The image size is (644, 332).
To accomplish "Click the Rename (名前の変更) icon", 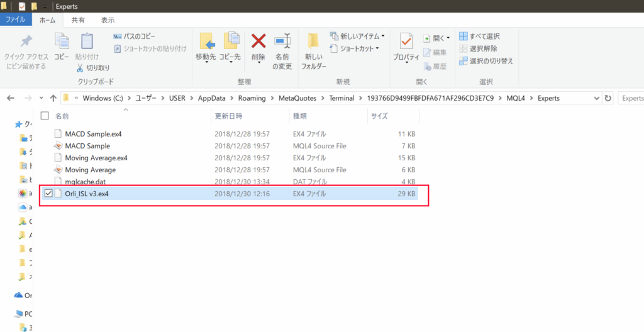I will 282,43.
